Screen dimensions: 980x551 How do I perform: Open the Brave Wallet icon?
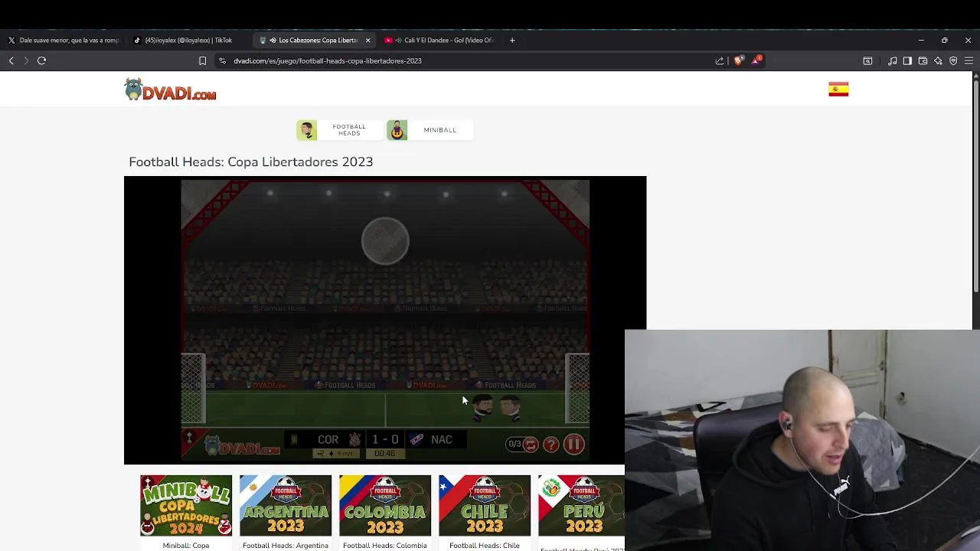(923, 60)
